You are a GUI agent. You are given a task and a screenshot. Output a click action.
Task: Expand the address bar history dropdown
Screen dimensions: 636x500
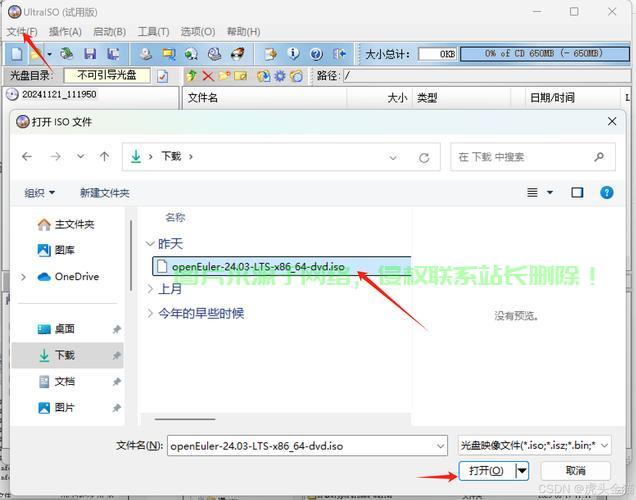(x=393, y=157)
